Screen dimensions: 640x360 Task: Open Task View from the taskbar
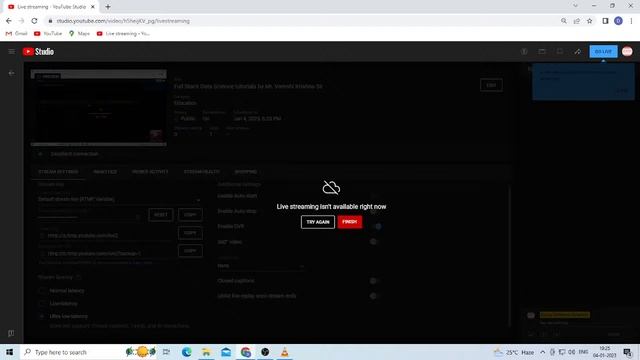click(166, 352)
